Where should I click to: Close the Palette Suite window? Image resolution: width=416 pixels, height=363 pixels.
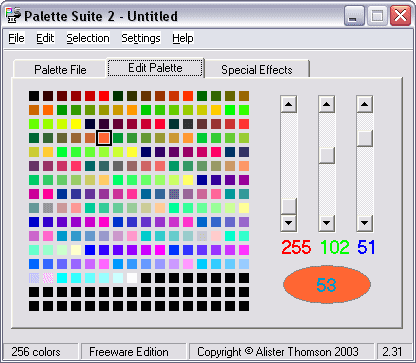[400, 16]
